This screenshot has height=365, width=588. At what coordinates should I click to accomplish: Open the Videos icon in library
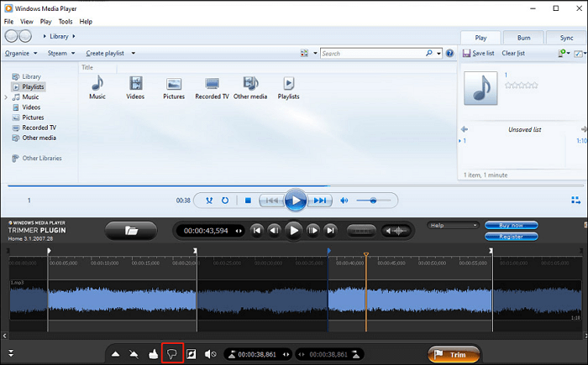point(135,88)
